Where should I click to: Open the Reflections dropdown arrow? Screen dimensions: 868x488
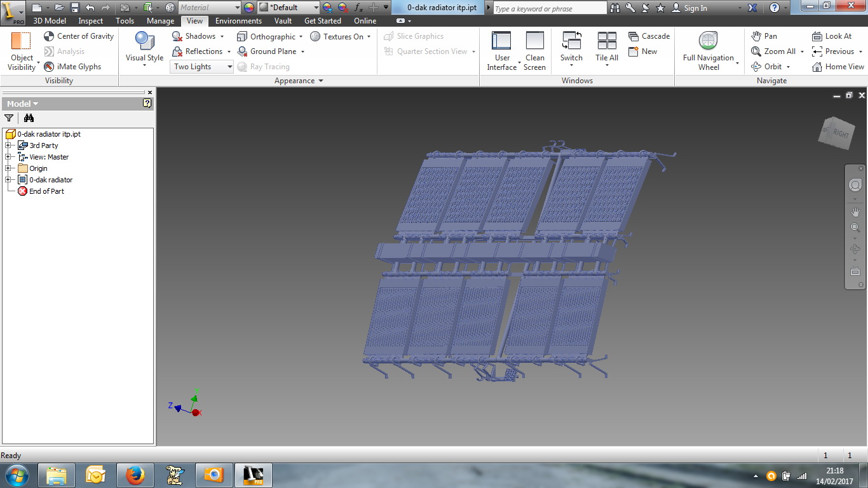[x=229, y=51]
